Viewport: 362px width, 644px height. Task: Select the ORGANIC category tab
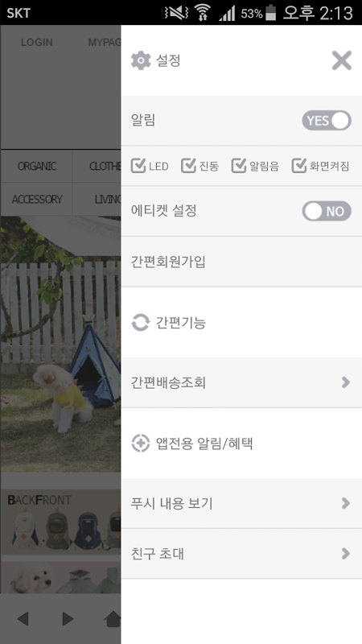[x=36, y=167]
